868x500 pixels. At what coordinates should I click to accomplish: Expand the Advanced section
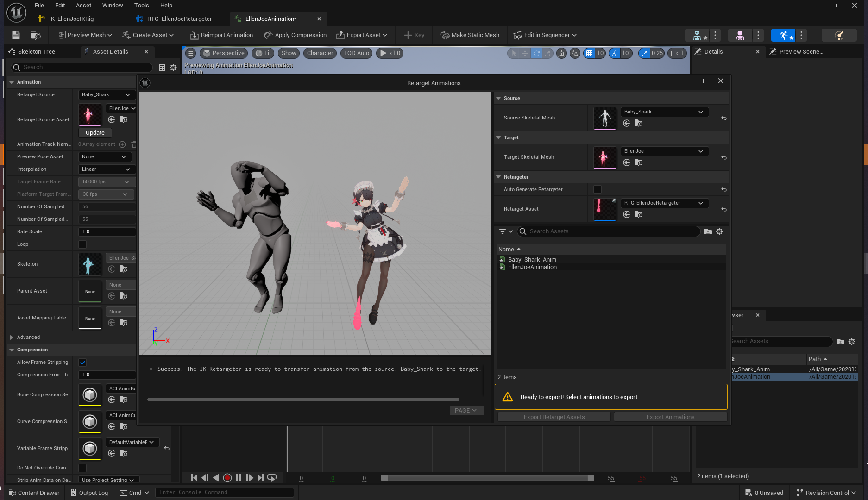tap(12, 337)
